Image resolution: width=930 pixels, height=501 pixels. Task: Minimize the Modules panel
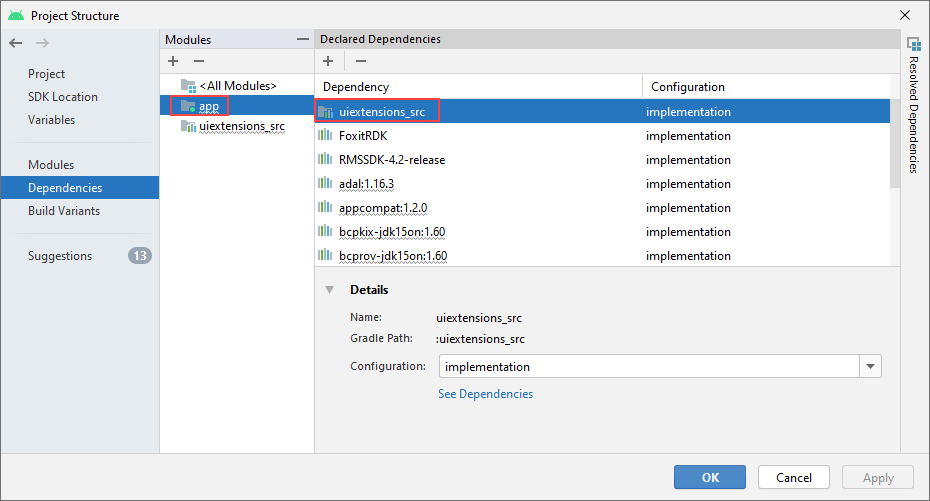coord(302,39)
